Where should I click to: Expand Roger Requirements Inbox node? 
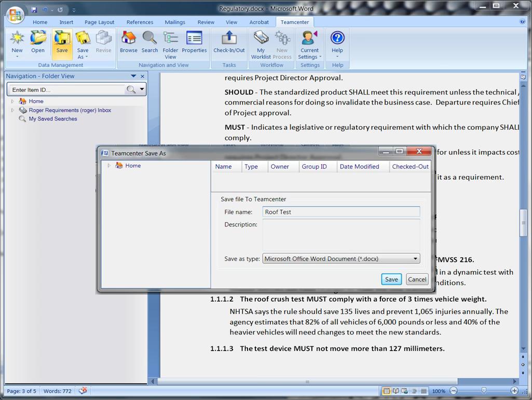point(12,110)
